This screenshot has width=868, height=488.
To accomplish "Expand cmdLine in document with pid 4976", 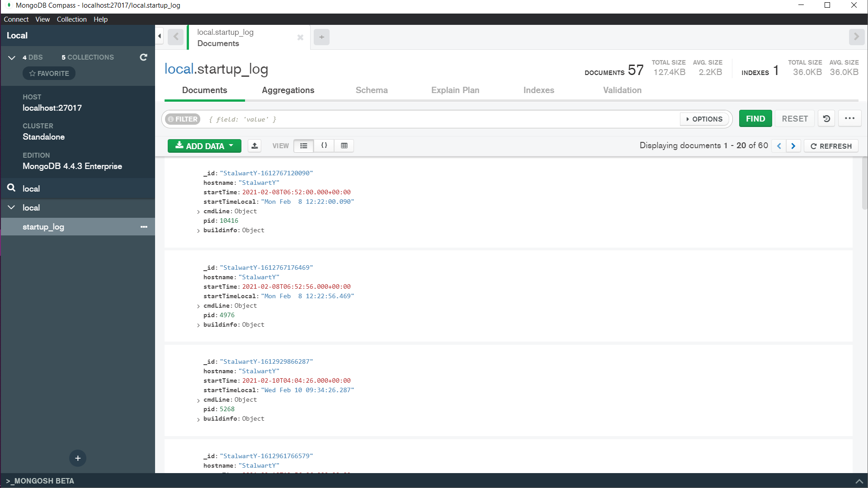I will tap(198, 306).
